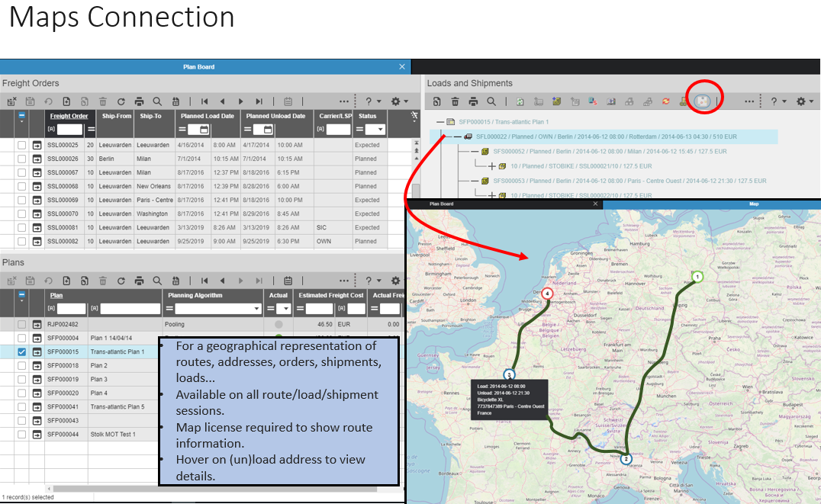Collapse the SFP000015 Trans-atlantic Plan 1 tree node
This screenshot has width=821, height=504.
click(x=440, y=122)
